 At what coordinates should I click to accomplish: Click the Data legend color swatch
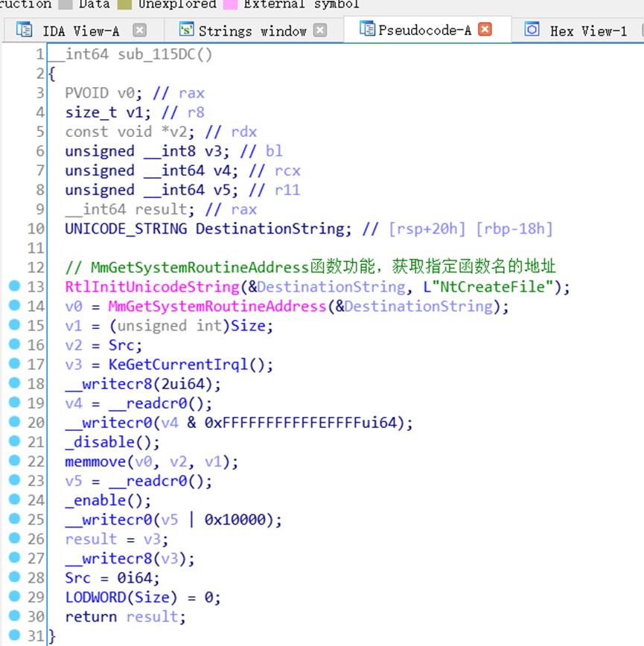(66, 4)
